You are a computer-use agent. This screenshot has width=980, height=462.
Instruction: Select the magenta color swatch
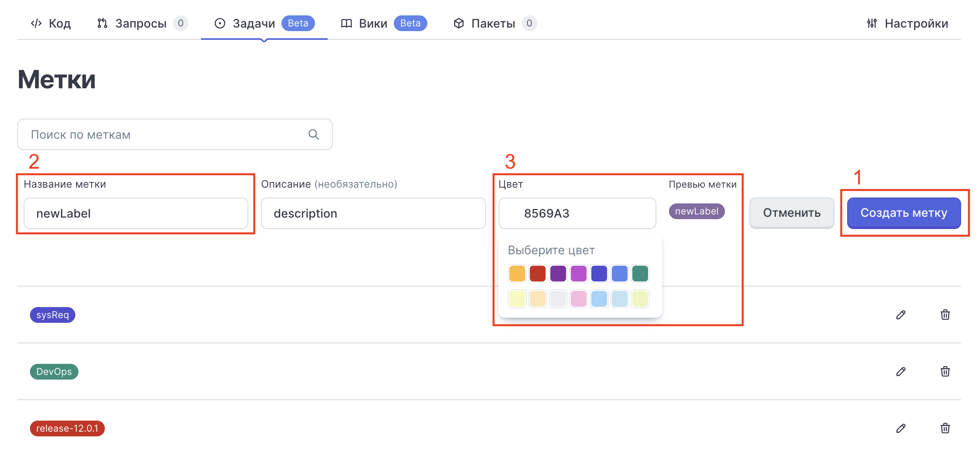(x=579, y=274)
